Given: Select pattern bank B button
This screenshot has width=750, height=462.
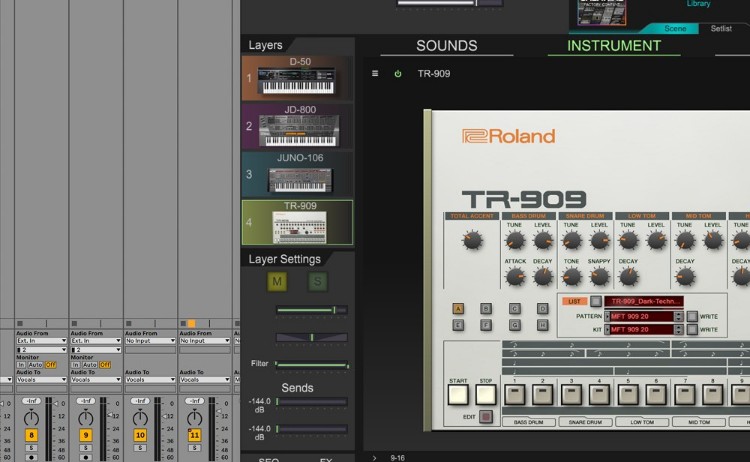Looking at the screenshot, I should (486, 308).
